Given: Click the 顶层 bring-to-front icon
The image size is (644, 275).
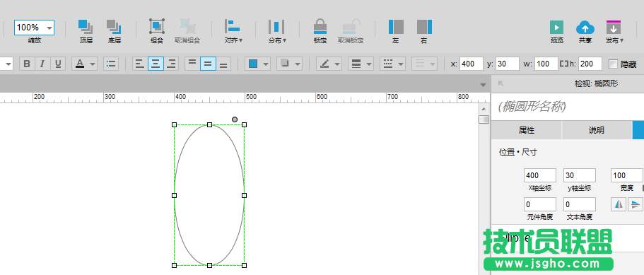Looking at the screenshot, I should [x=86, y=27].
